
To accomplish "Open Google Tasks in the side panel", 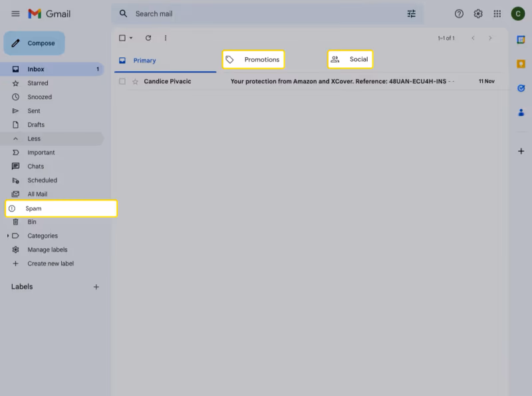I will pos(521,88).
